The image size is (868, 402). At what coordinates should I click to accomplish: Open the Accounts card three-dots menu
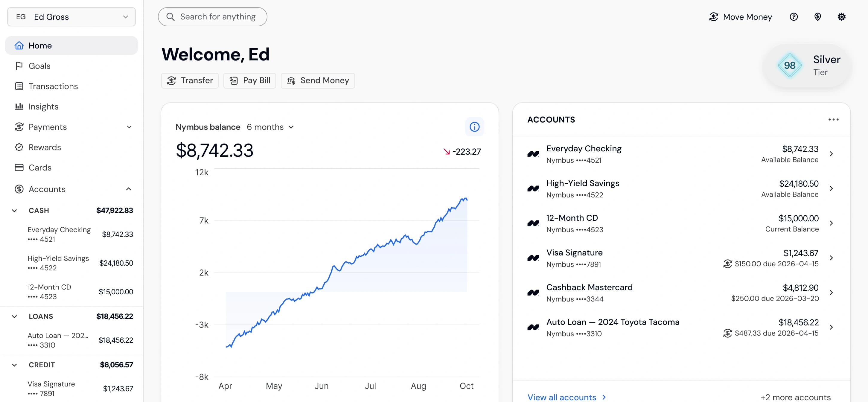pyautogui.click(x=833, y=120)
